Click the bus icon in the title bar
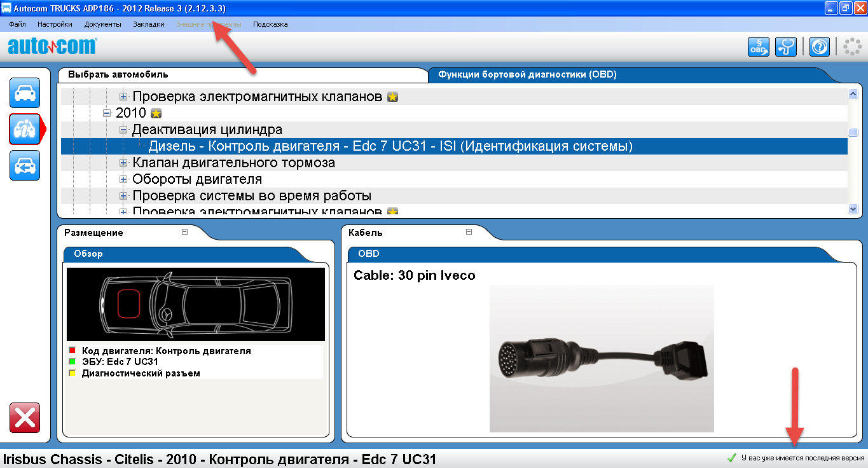868x468 pixels. tap(6, 8)
